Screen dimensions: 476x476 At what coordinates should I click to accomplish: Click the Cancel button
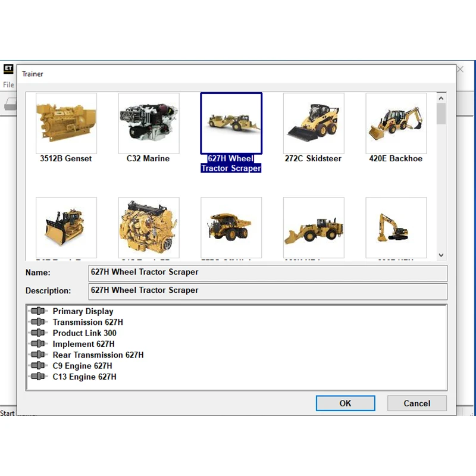tap(417, 403)
